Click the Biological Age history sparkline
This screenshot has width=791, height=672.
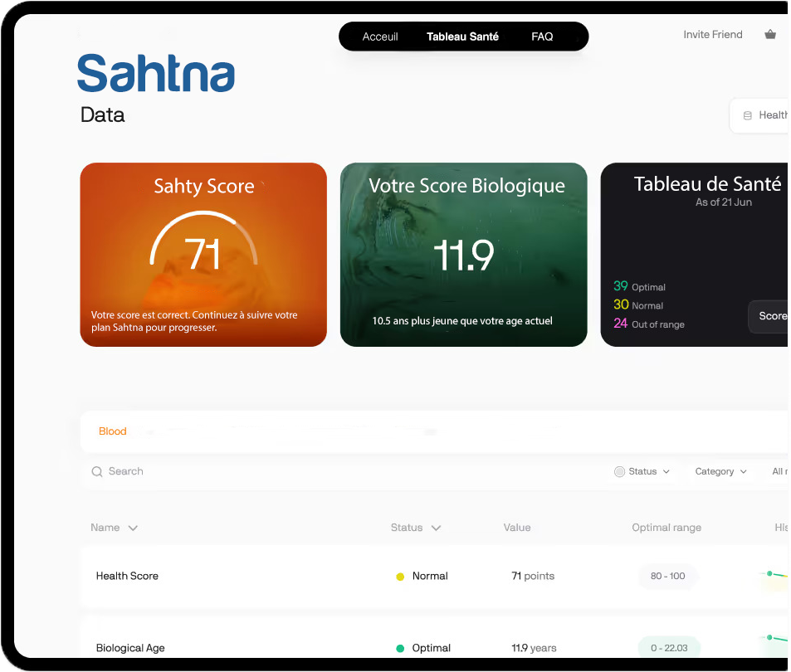click(x=774, y=641)
